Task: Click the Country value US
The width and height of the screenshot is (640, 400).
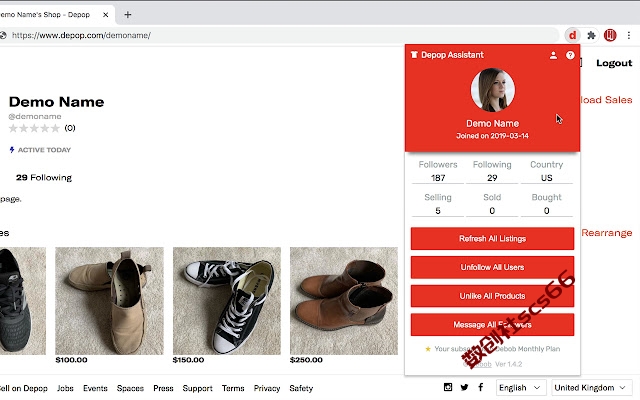Action: pyautogui.click(x=546, y=178)
